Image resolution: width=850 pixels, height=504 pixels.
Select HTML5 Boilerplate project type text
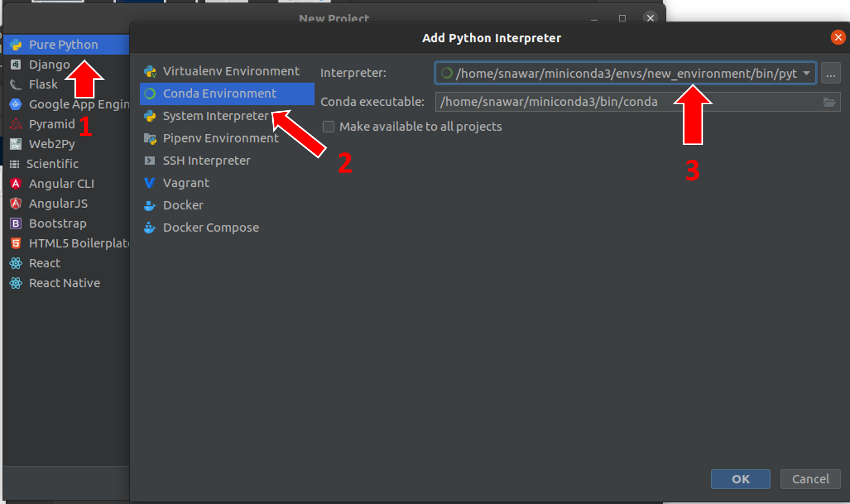point(79,244)
